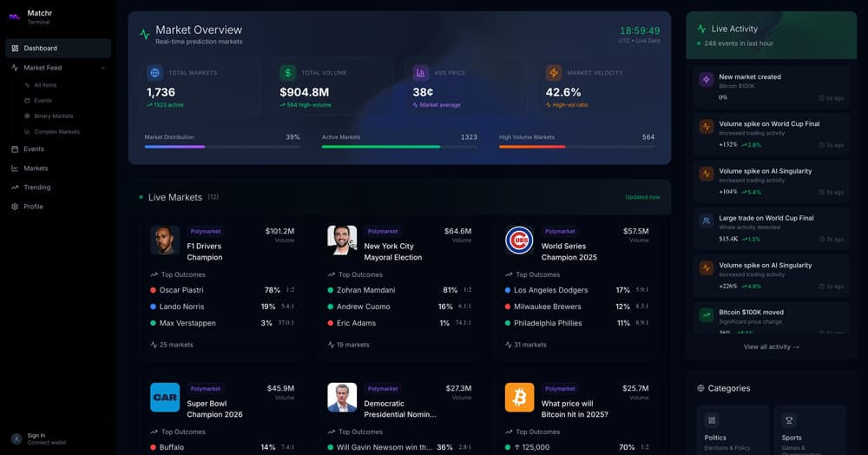Click the Market Overview pulse icon
This screenshot has height=455, width=868.
144,35
